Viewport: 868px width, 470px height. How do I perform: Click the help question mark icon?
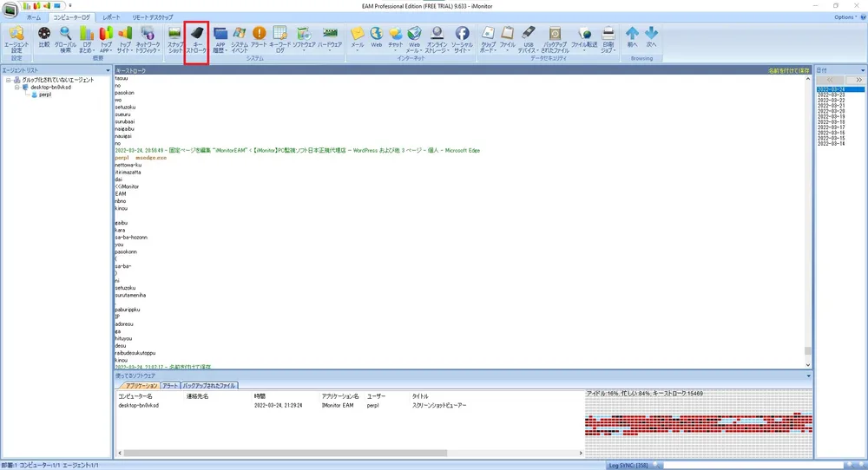coord(863,17)
